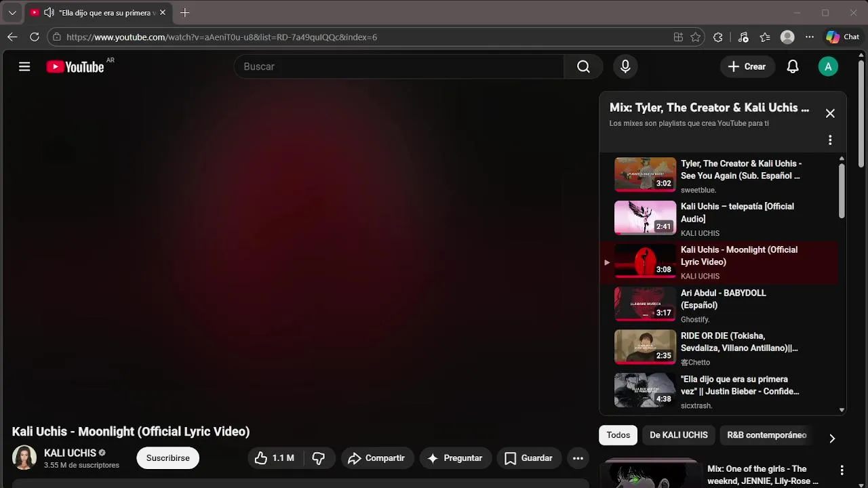Mute tab using speaker icon
The width and height of the screenshot is (868, 488).
point(49,12)
